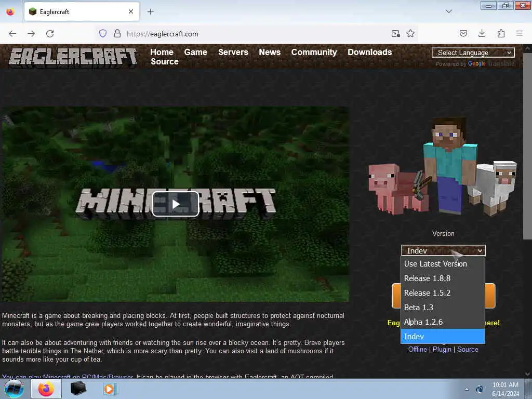Choose Beta 1.3 option
Viewport: 532px width, 399px height.
click(443, 308)
